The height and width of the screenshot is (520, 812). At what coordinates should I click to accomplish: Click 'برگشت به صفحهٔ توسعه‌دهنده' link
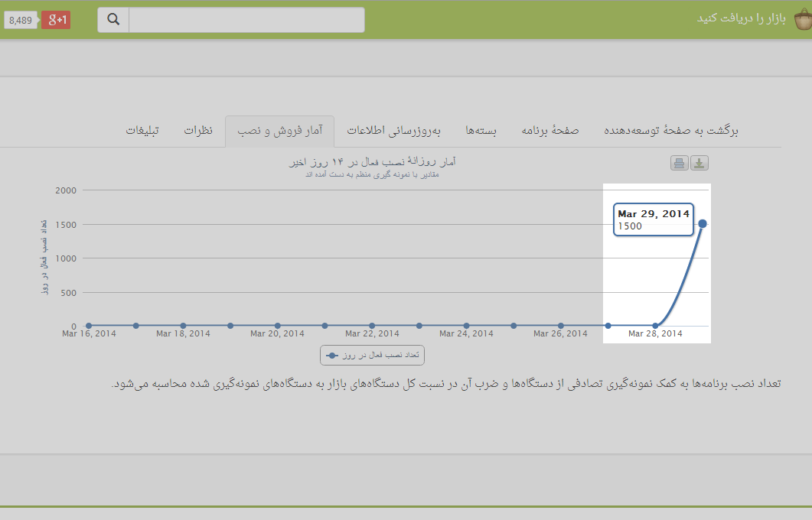click(x=671, y=131)
